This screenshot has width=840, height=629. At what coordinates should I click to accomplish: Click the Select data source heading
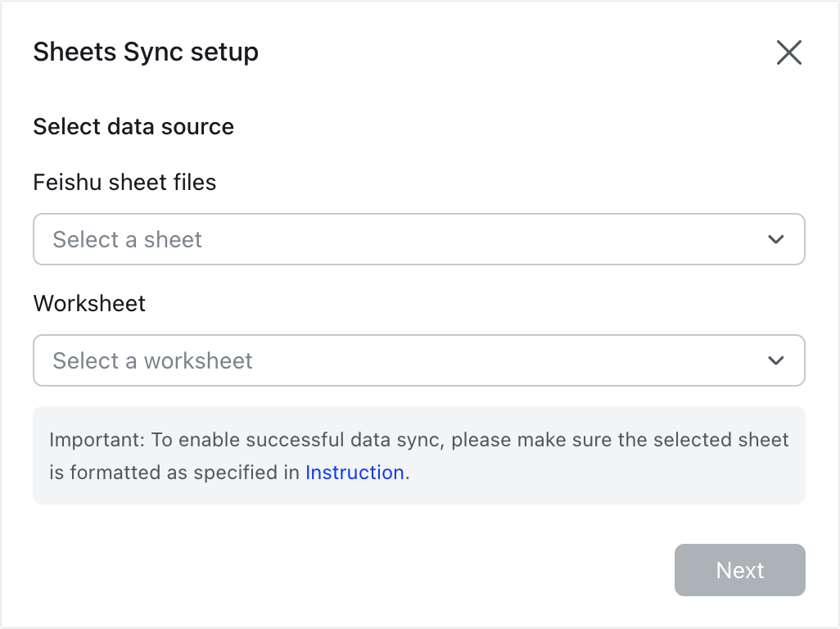(133, 127)
